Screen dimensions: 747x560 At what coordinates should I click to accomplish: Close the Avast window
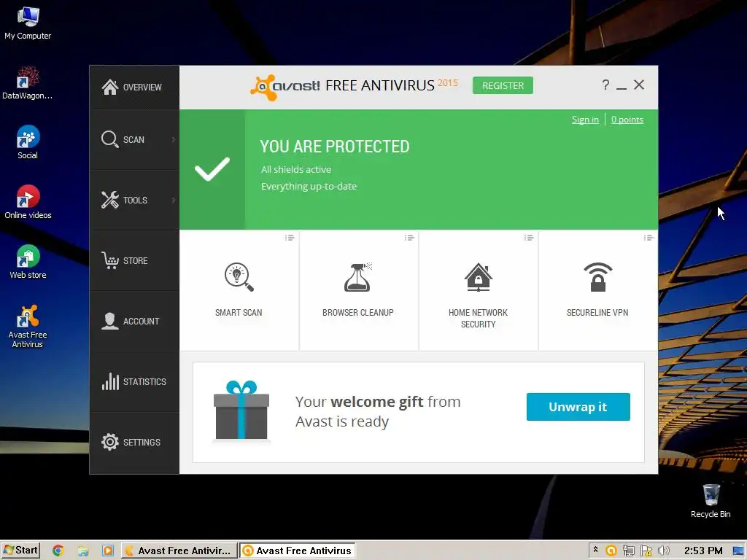639,85
